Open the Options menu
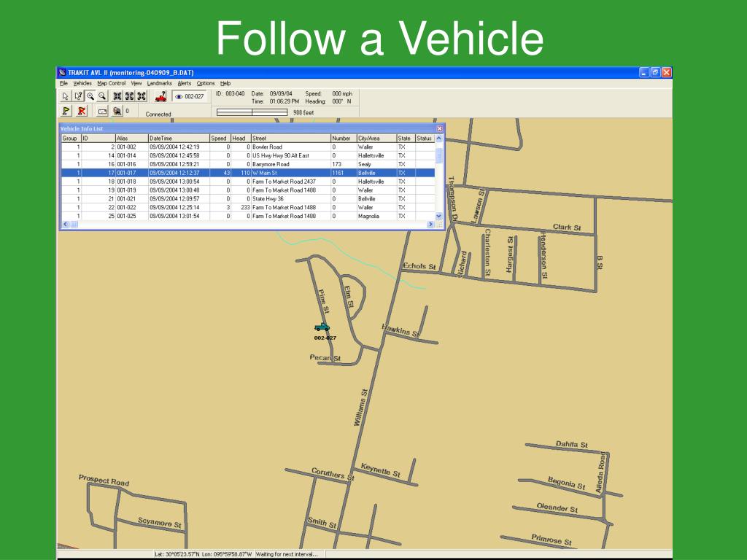 [x=206, y=83]
